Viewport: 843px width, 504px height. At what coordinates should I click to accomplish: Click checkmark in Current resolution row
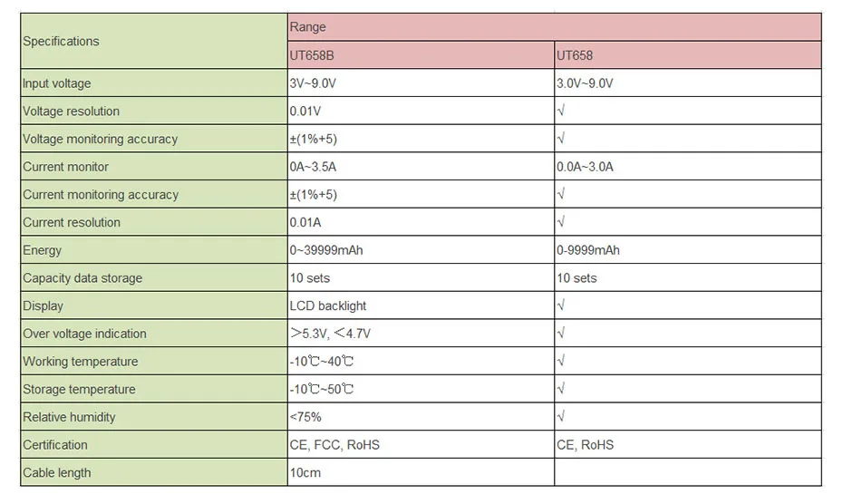click(x=561, y=222)
